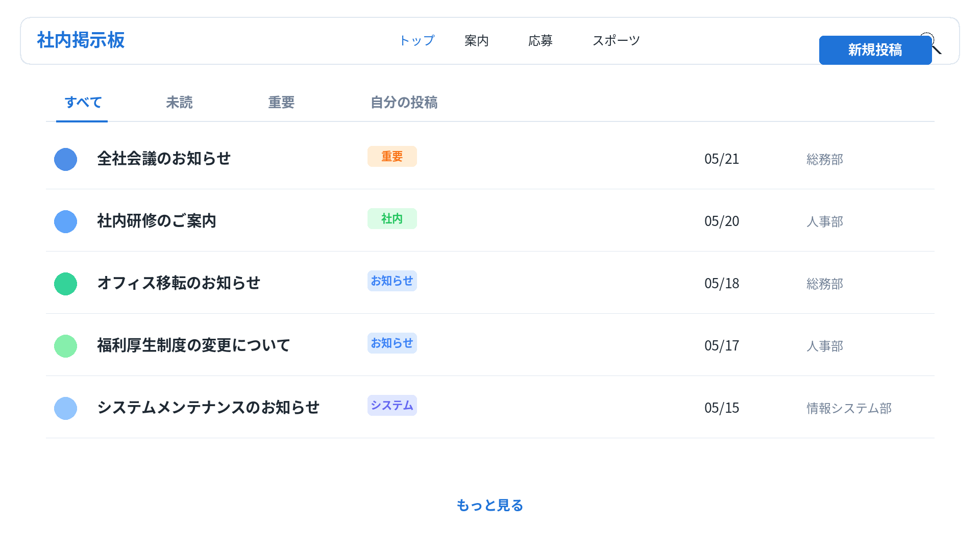The image size is (980, 551).
Task: Click the date 05/21
Action: (x=722, y=159)
